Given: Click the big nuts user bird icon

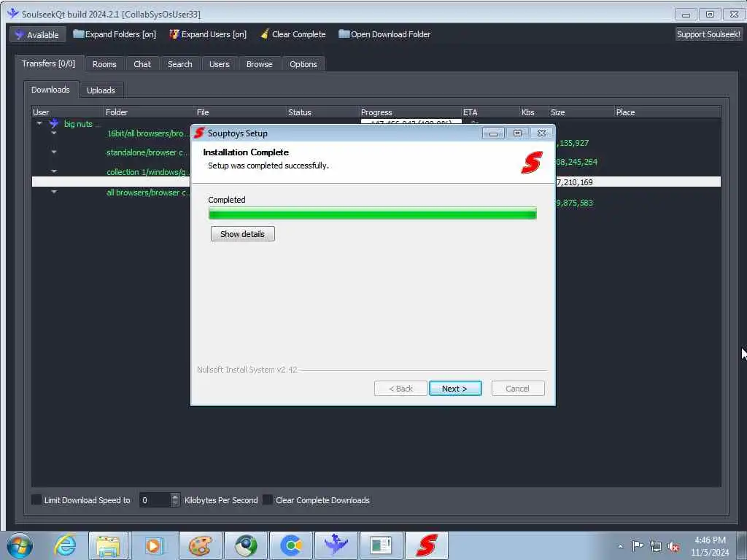Looking at the screenshot, I should point(54,124).
